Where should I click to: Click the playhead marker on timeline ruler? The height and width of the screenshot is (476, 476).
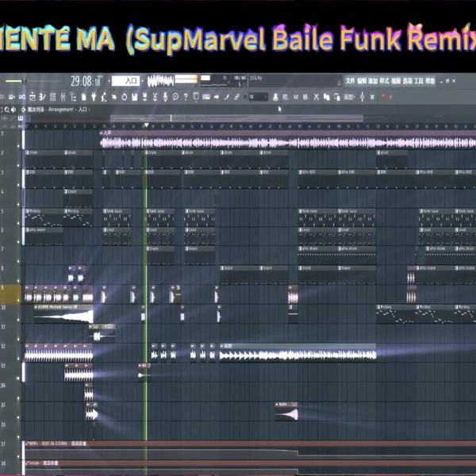coord(146,125)
